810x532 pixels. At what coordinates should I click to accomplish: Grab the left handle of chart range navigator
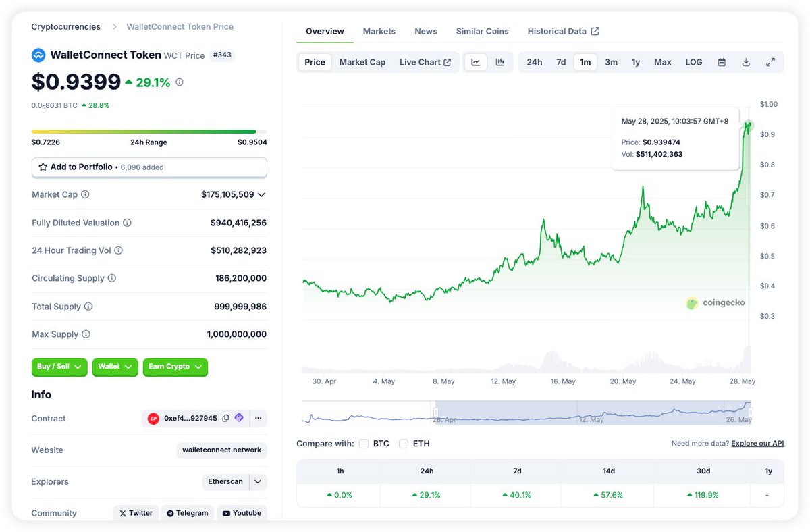click(x=436, y=412)
